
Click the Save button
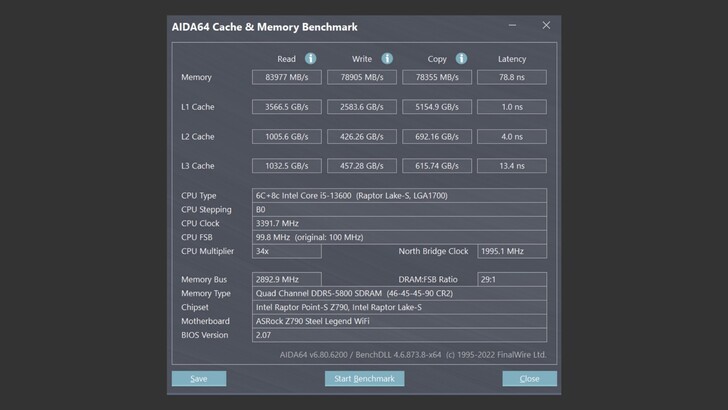199,379
